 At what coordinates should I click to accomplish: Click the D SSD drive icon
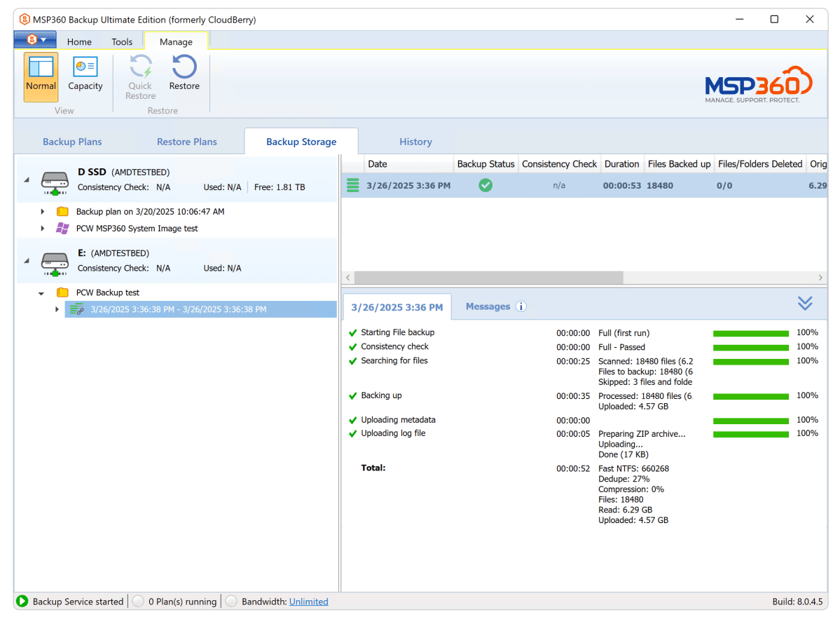point(55,183)
